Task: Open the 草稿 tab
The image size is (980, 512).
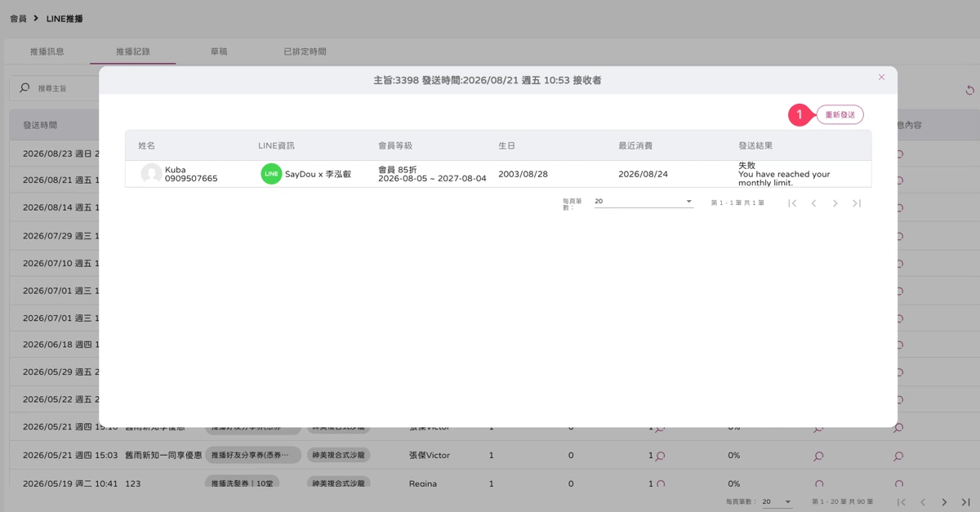Action: point(219,51)
